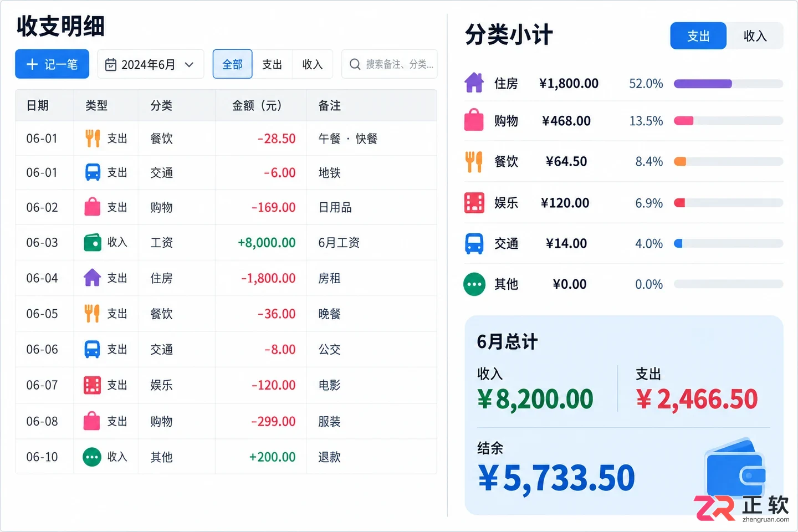The width and height of the screenshot is (798, 532).
Task: Click the 其他 ellipsis icon in 分类小计
Action: coord(474,285)
